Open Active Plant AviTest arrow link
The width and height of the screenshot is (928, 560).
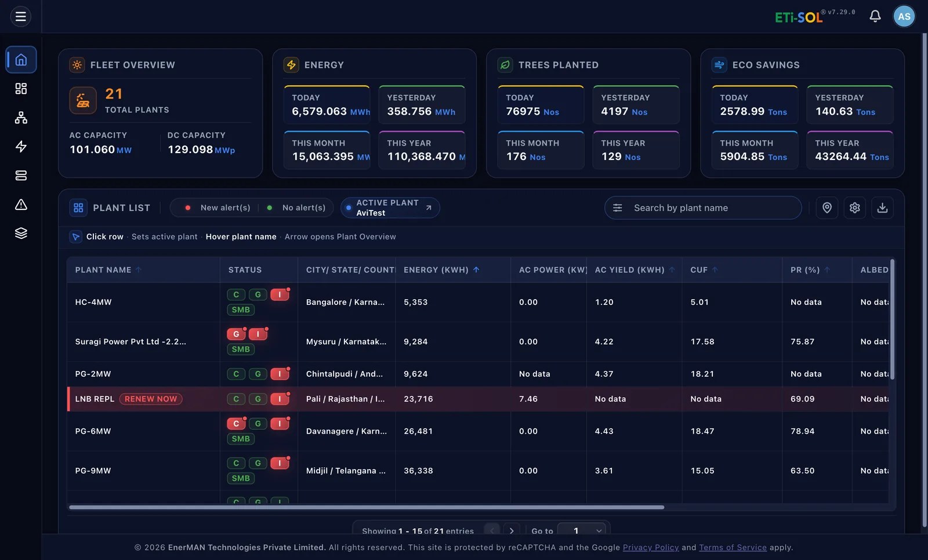point(429,208)
